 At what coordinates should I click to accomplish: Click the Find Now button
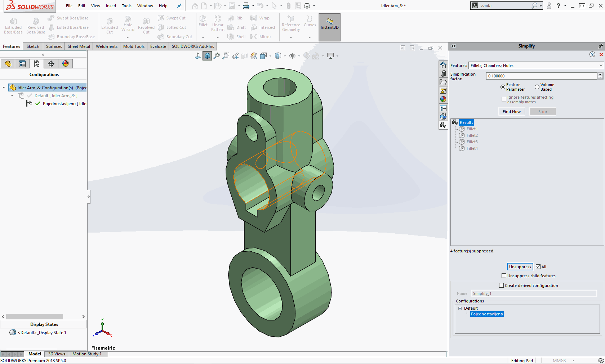pos(511,112)
